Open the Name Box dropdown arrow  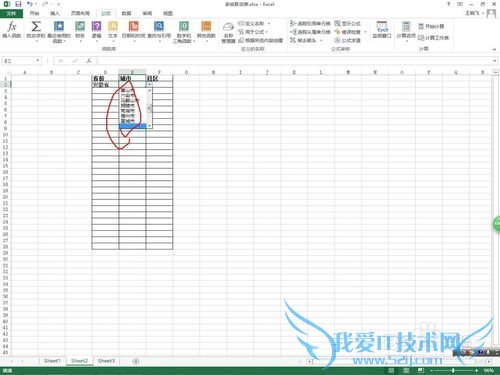(38, 60)
